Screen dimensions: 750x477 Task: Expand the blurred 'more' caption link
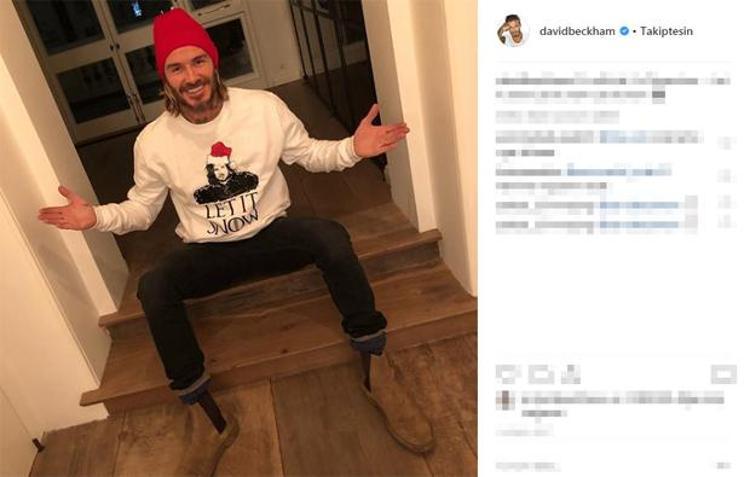point(659,94)
